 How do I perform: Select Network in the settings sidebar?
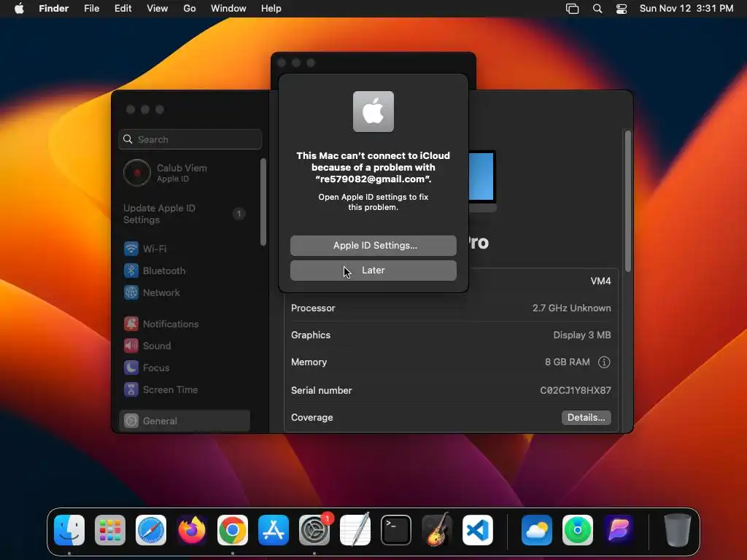tap(186, 292)
